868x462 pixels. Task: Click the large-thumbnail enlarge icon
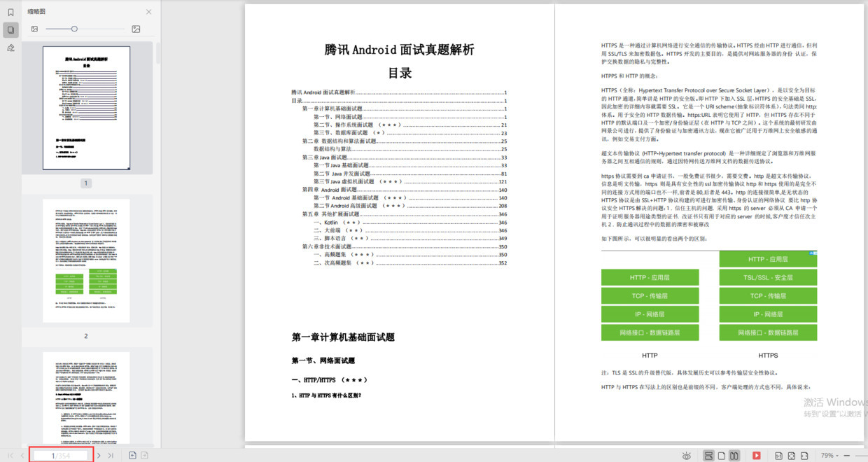tap(136, 29)
